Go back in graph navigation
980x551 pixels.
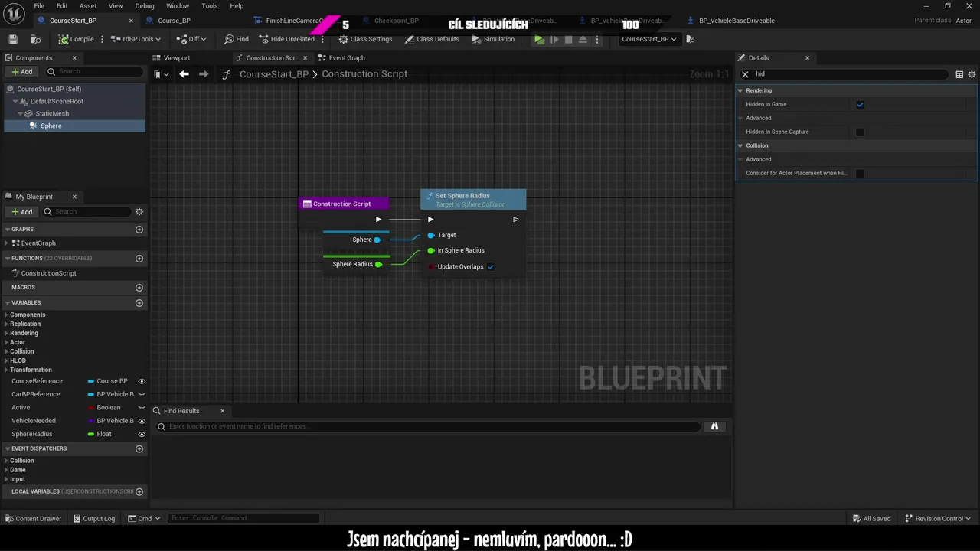coord(184,74)
